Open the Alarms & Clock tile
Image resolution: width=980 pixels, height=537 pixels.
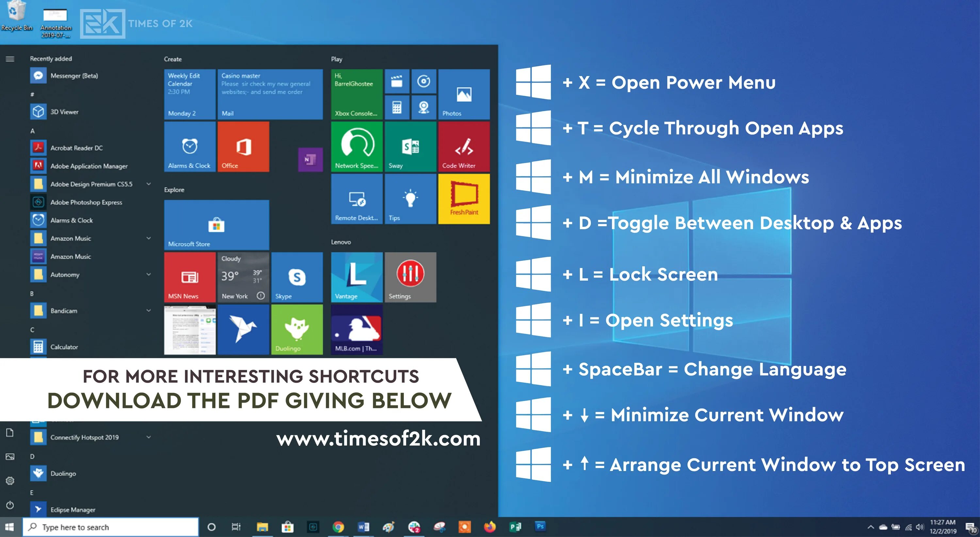click(190, 146)
